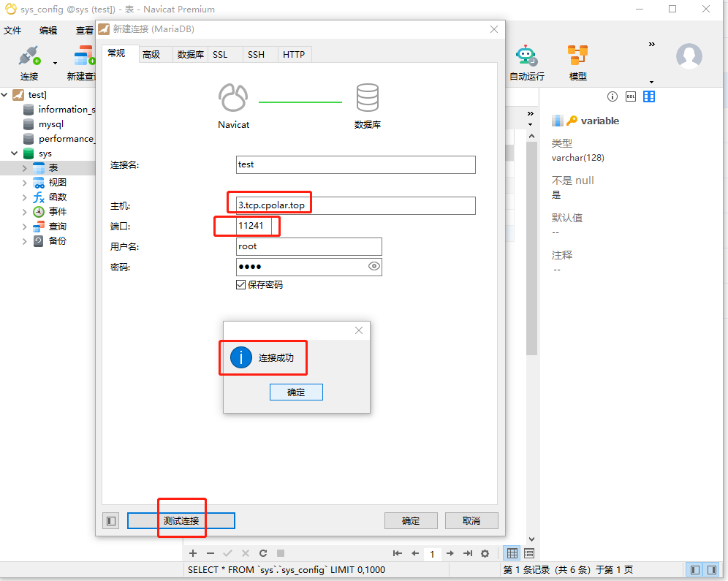728x581 pixels.
Task: Click the 用户名 input field
Action: (308, 246)
